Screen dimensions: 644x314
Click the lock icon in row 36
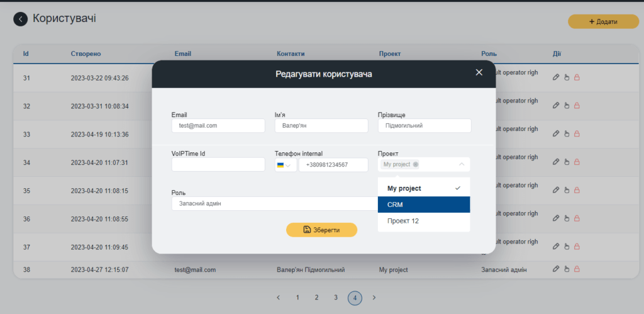(577, 218)
